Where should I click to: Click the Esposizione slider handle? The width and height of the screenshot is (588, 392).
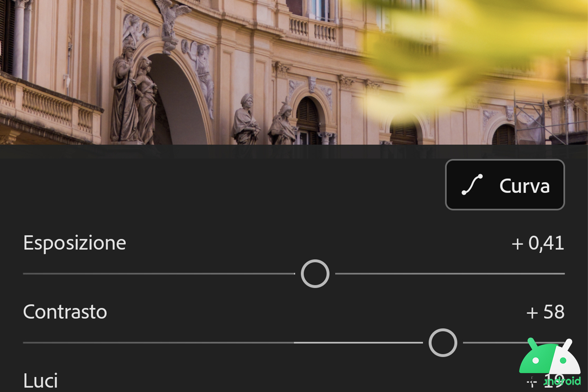(x=315, y=273)
